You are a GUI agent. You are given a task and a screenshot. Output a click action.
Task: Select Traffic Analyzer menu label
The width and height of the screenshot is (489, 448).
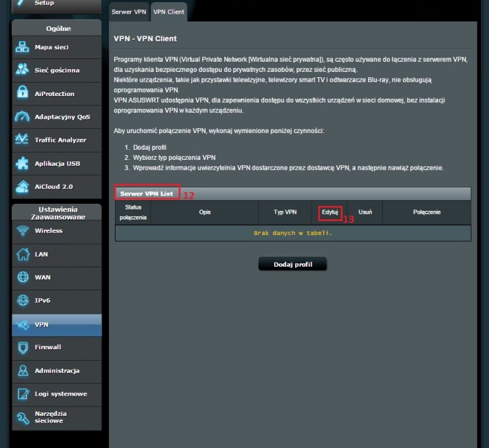[60, 140]
